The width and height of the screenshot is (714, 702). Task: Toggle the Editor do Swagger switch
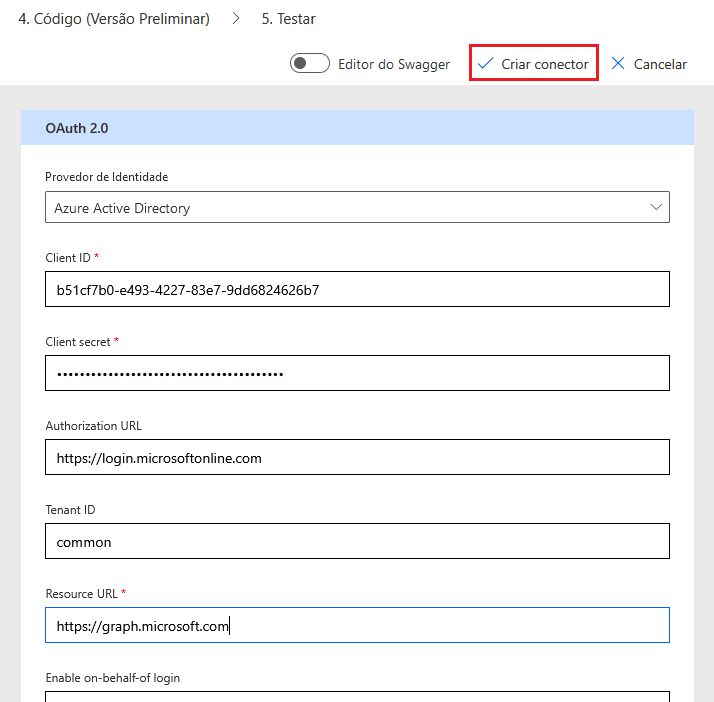click(310, 64)
